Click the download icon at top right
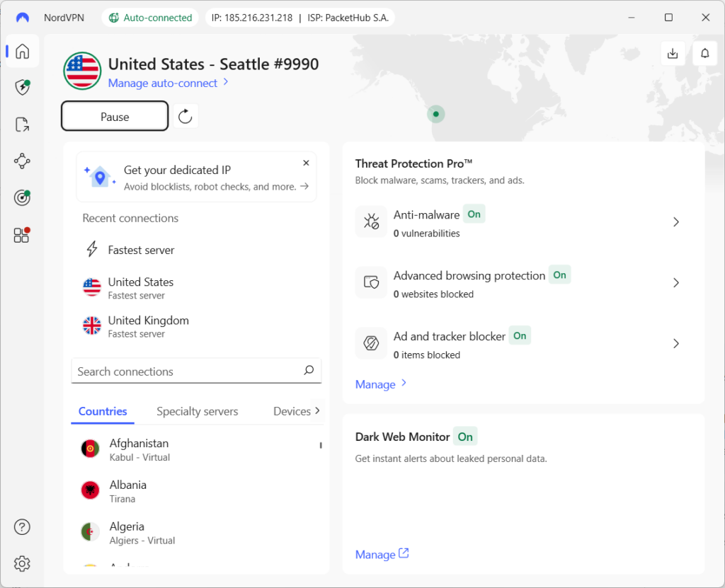The height and width of the screenshot is (588, 725). pyautogui.click(x=673, y=53)
